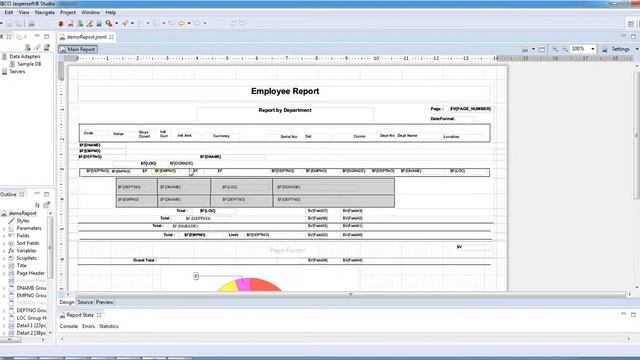Select the Title band in the Outline

tap(21, 266)
